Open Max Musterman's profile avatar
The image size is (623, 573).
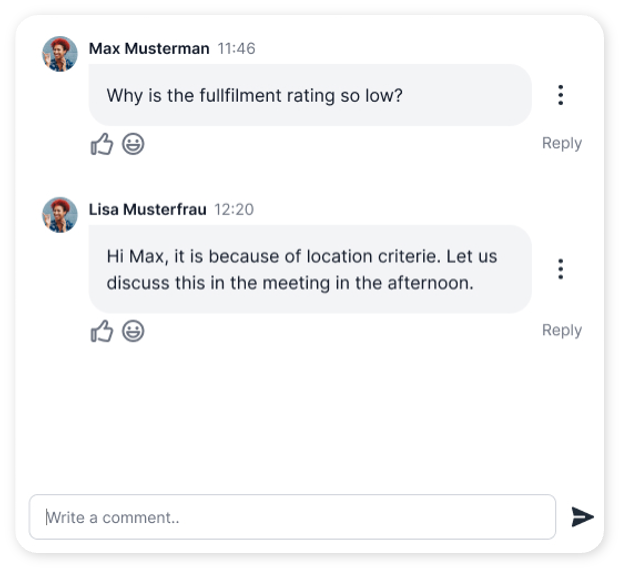coord(60,54)
